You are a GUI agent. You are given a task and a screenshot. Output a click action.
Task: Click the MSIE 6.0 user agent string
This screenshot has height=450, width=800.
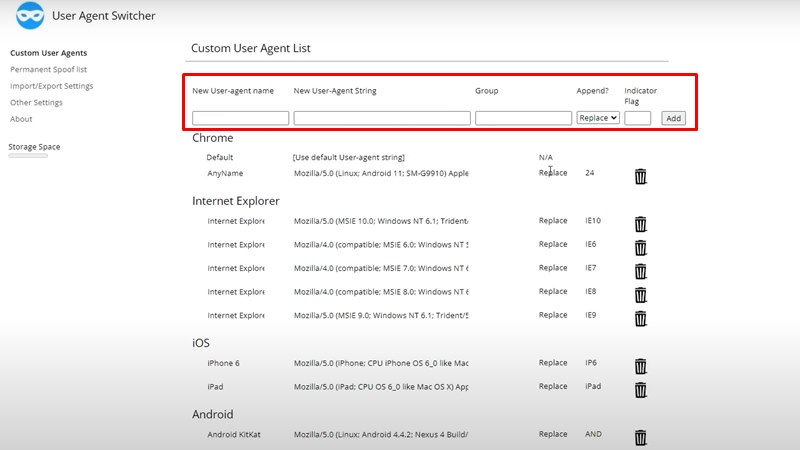pos(381,244)
